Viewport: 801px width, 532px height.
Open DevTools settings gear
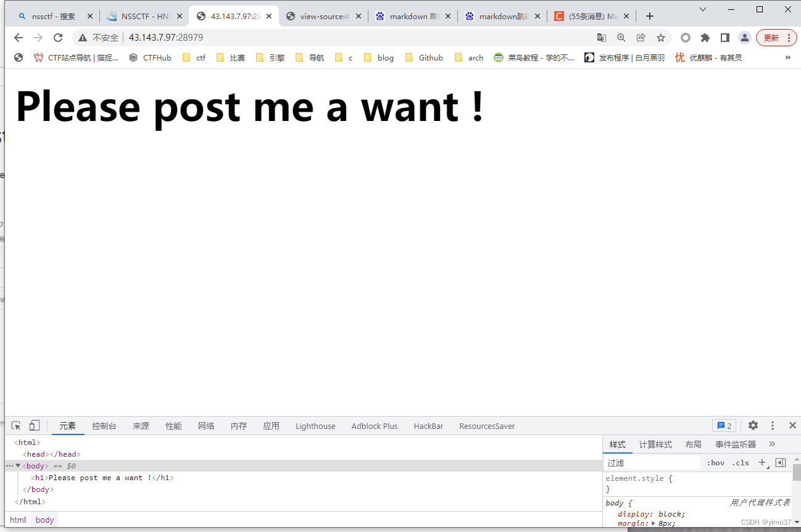tap(753, 425)
